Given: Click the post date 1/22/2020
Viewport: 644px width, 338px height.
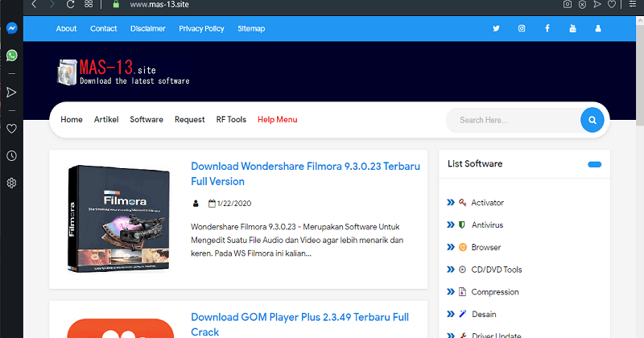Looking at the screenshot, I should [234, 204].
